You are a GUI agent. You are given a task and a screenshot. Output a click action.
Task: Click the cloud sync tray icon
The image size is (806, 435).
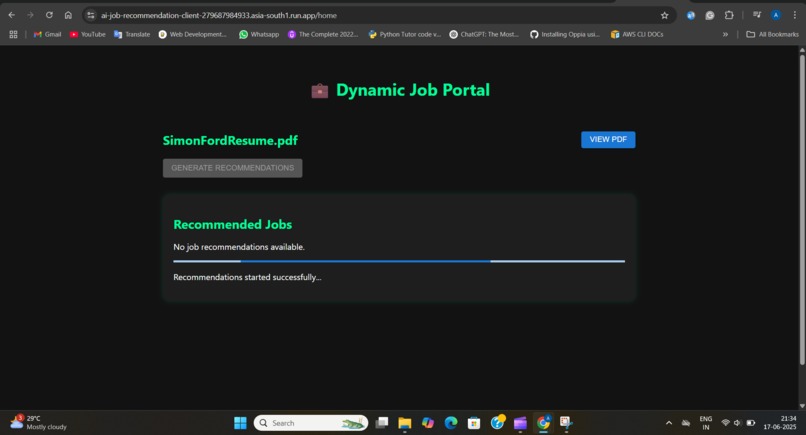point(686,423)
